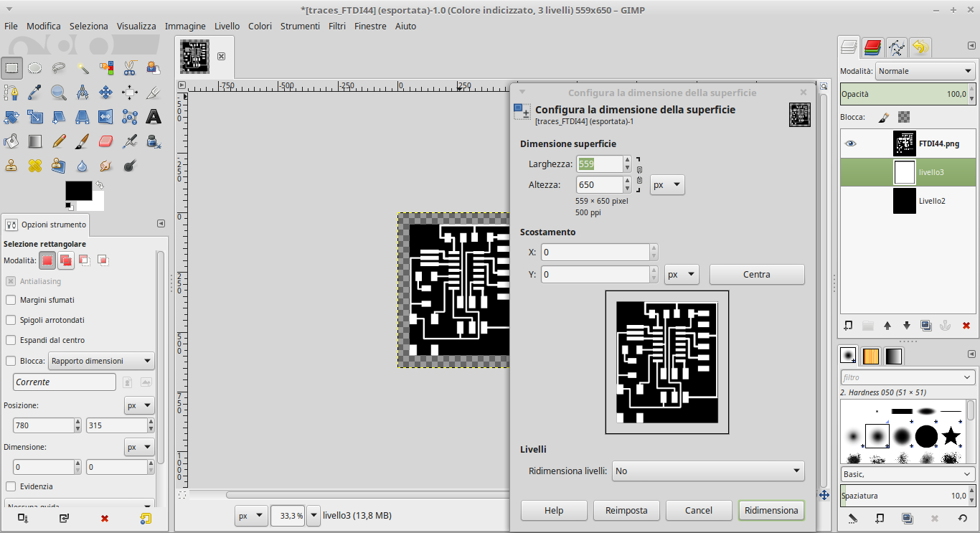Select the Ellipse selection tool
The height and width of the screenshot is (533, 980).
(x=35, y=68)
